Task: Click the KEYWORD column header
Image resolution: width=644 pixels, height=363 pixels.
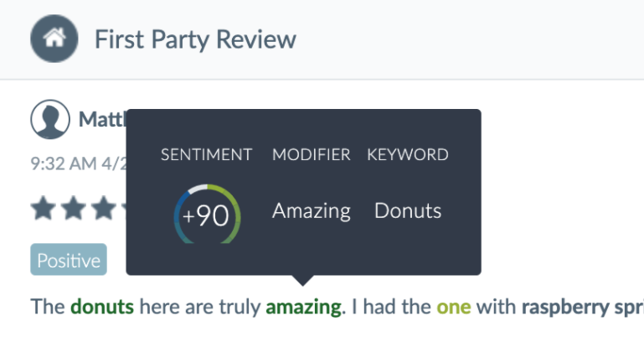Action: pyautogui.click(x=408, y=154)
